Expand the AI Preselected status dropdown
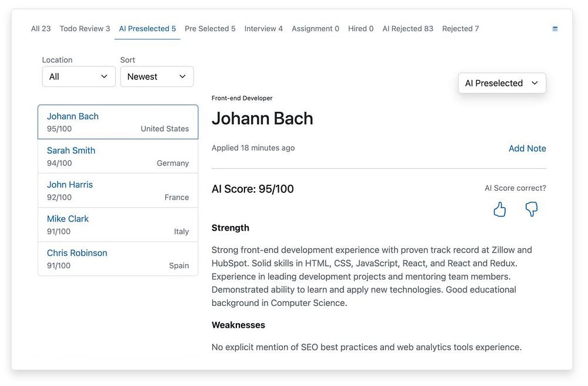 click(x=502, y=83)
